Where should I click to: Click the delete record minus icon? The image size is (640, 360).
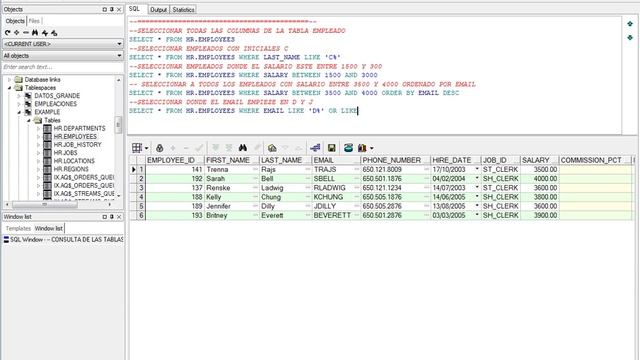186,148
